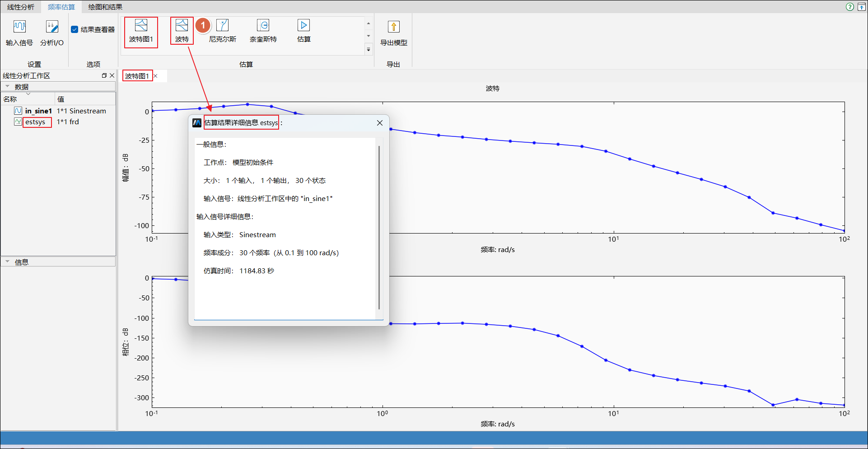This screenshot has height=449, width=868.
Task: Choose the Nyquist (奈奎斯特) plot icon
Action: tap(263, 26)
